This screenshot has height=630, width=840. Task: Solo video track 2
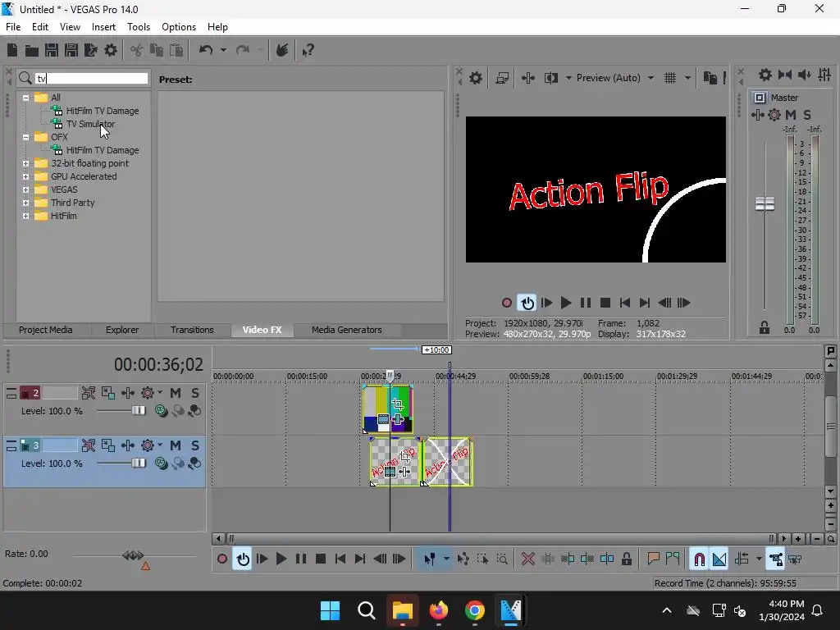[x=195, y=393]
